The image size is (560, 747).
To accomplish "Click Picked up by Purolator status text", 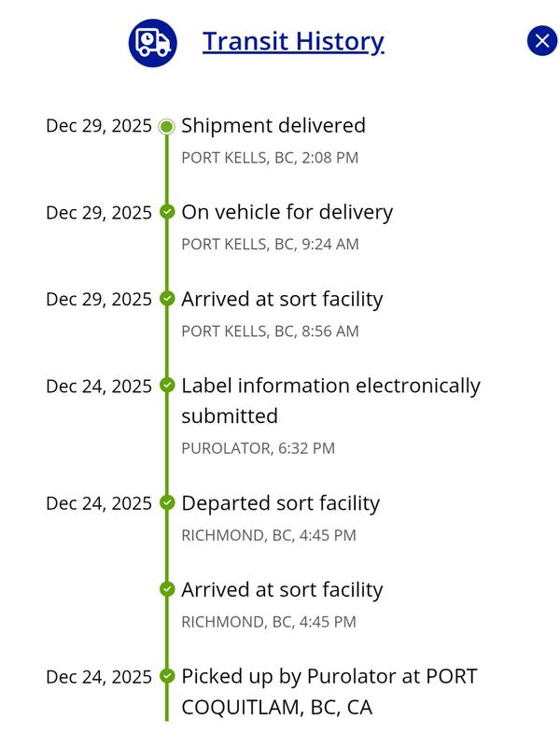I will coord(329,691).
